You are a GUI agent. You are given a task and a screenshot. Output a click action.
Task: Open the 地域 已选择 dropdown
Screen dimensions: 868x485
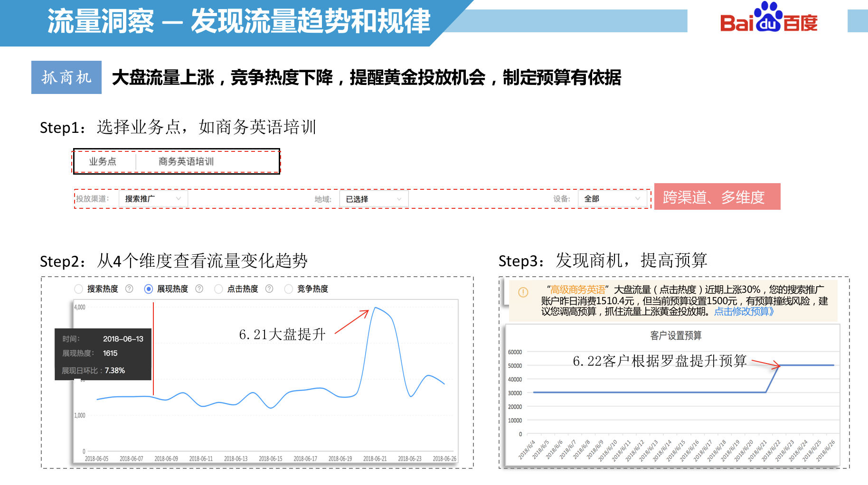point(374,199)
